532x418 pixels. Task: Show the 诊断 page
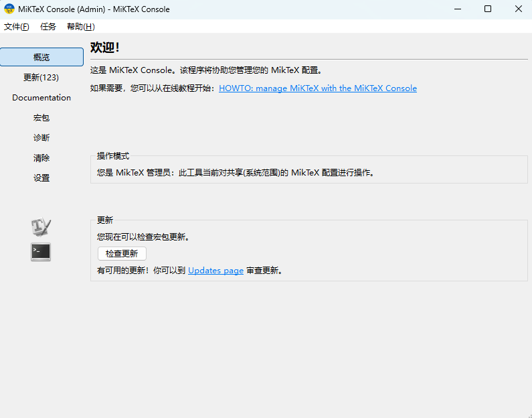(41, 138)
